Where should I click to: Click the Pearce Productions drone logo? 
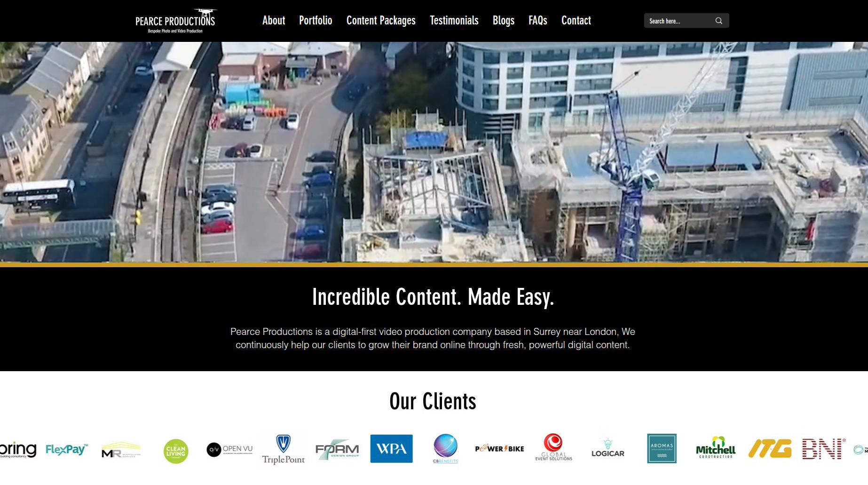pos(175,21)
